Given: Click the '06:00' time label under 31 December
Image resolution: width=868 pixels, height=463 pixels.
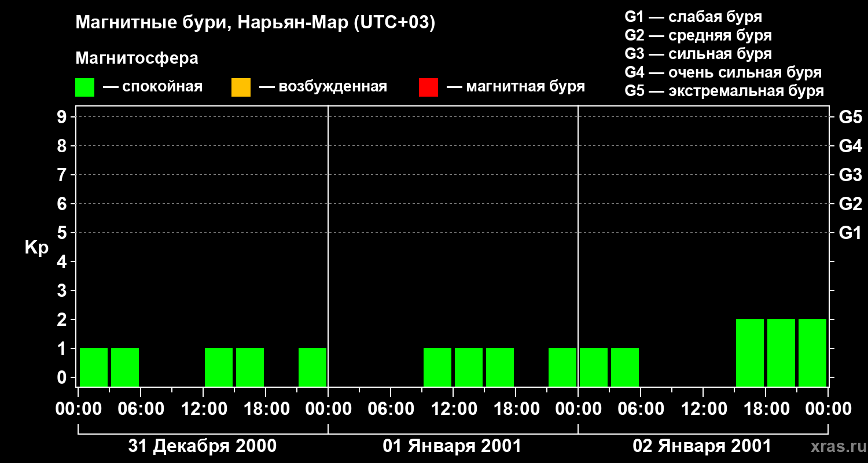Looking at the screenshot, I should pos(141,409).
